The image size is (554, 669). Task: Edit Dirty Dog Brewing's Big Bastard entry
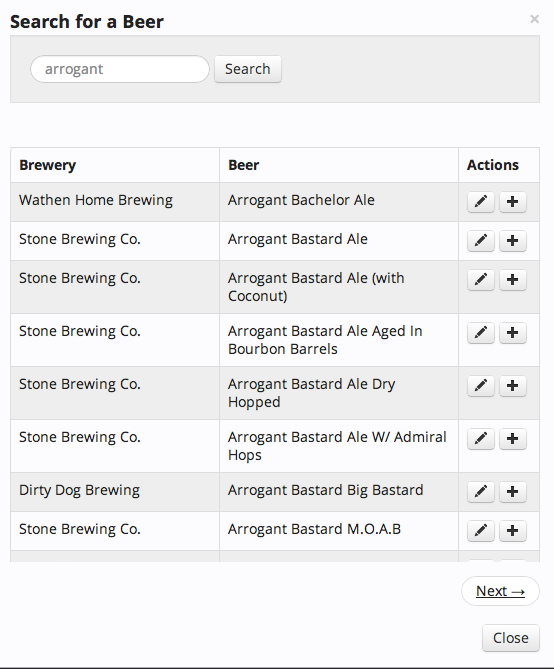[x=481, y=492]
